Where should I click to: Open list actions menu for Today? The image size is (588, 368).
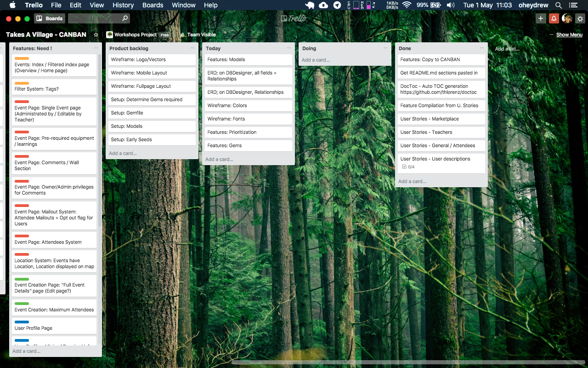[289, 48]
